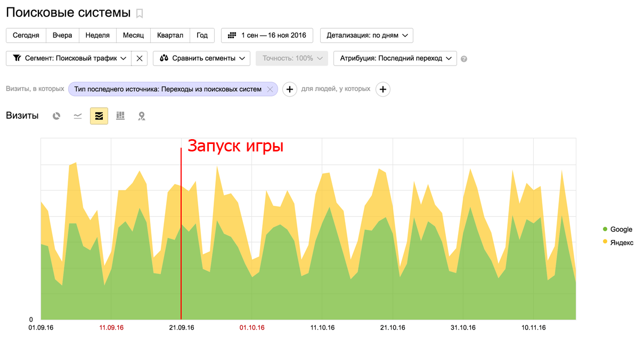Click the Визиты metric heading

coord(22,116)
